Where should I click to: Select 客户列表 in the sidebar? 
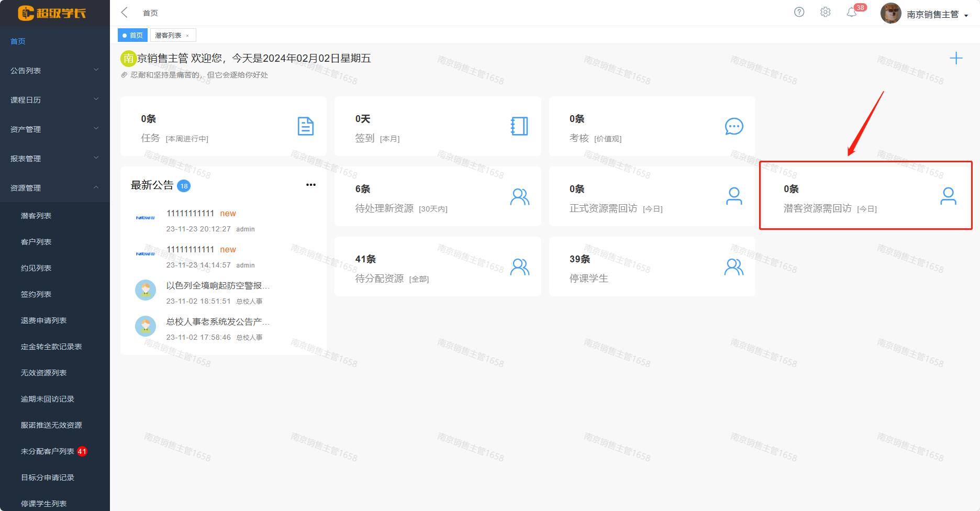coord(36,242)
